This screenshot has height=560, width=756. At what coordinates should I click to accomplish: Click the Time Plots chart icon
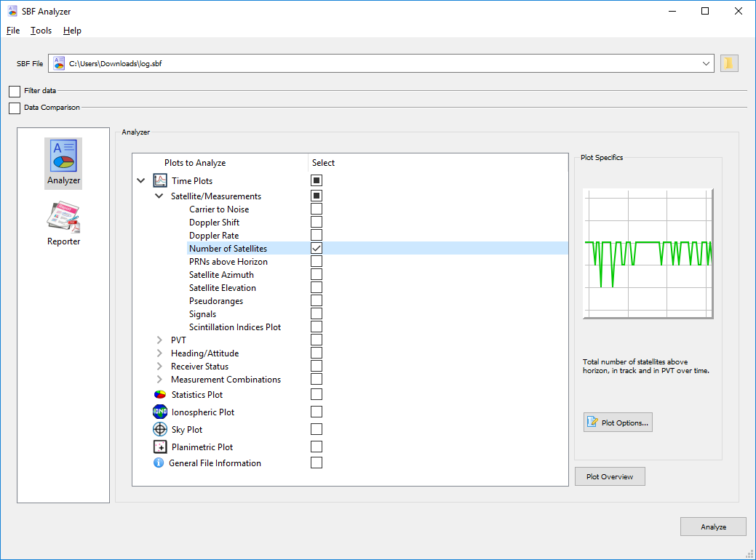[x=160, y=180]
